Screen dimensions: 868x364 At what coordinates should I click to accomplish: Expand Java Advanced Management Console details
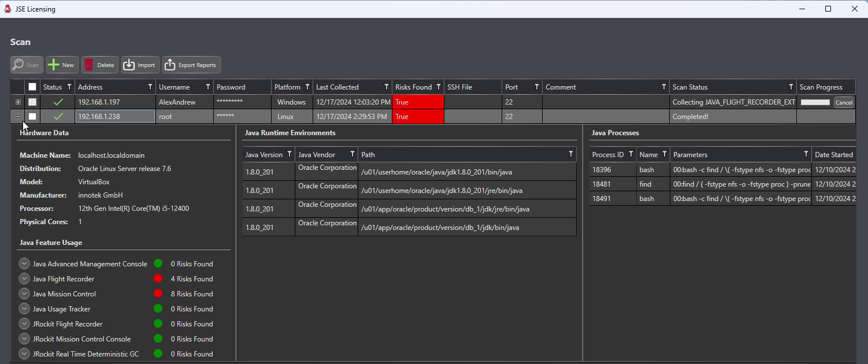[x=24, y=263]
